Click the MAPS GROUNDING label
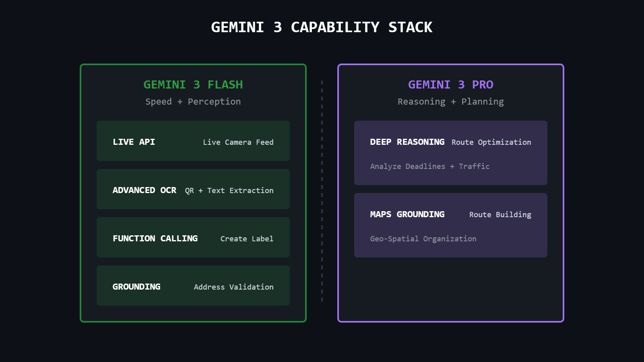The width and height of the screenshot is (644, 362). point(407,214)
